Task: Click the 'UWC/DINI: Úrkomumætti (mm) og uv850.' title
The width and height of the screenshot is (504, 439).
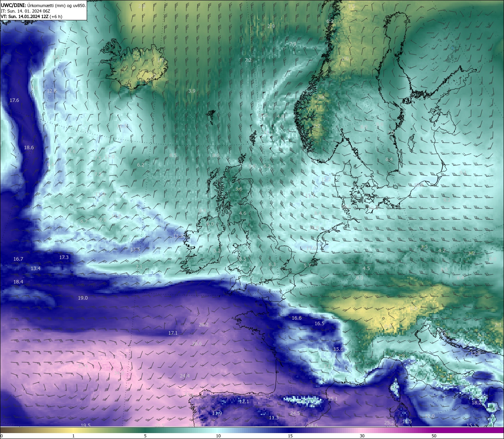Action: (x=43, y=5)
